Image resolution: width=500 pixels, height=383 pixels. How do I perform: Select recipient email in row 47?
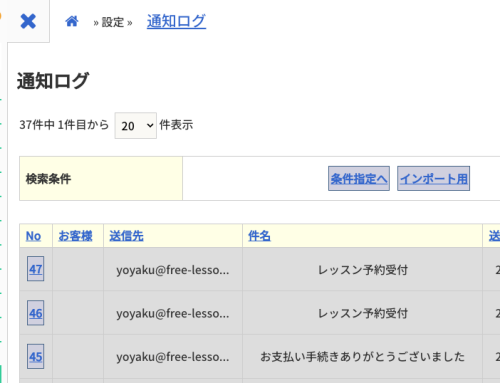tap(173, 270)
